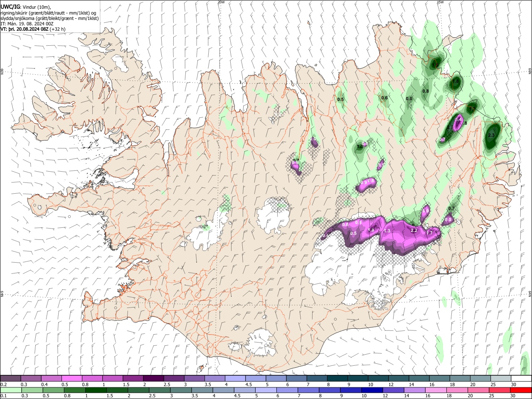Click the 'IT: Mán. 19. 08. 2024 00Z' line

27,24
